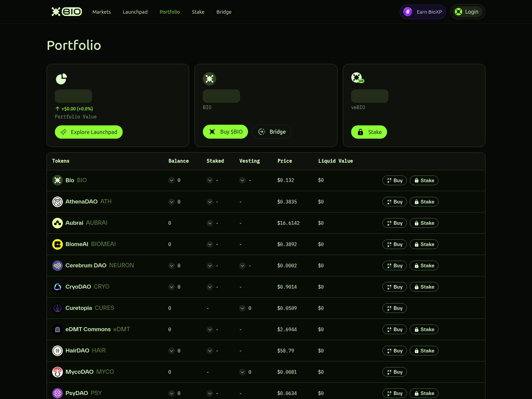The height and width of the screenshot is (399, 532).
Task: Buy the Aubrai token
Action: pyautogui.click(x=395, y=223)
